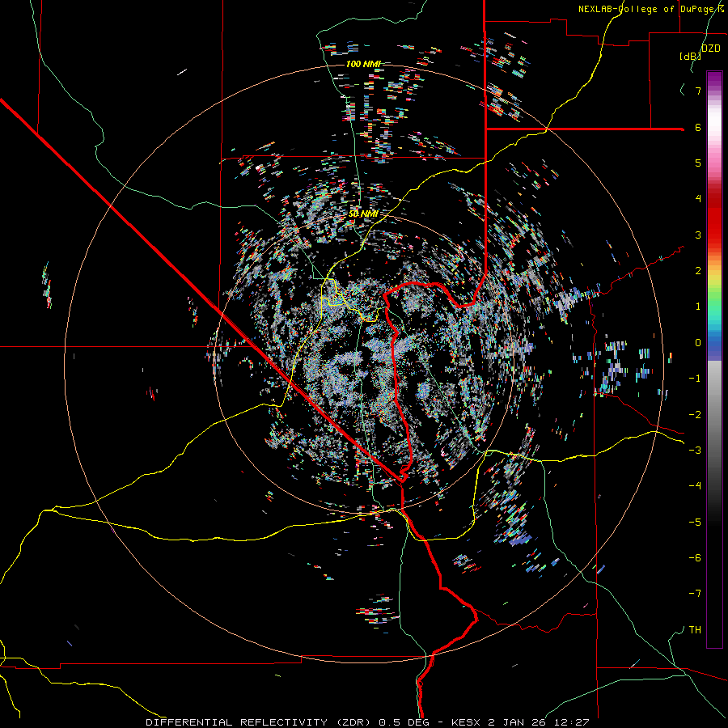Click the TH label on the scale

click(695, 629)
